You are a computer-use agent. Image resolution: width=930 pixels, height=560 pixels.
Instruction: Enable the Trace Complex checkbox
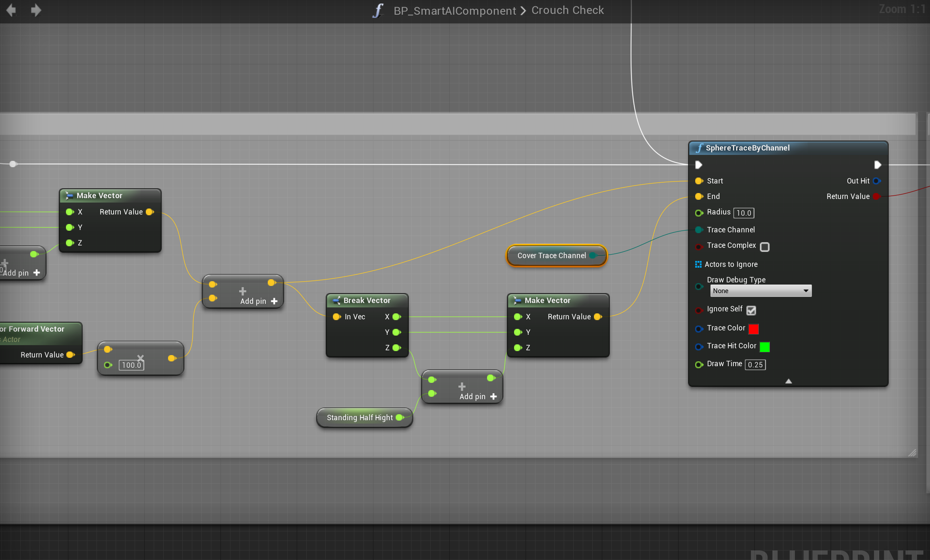[765, 247]
